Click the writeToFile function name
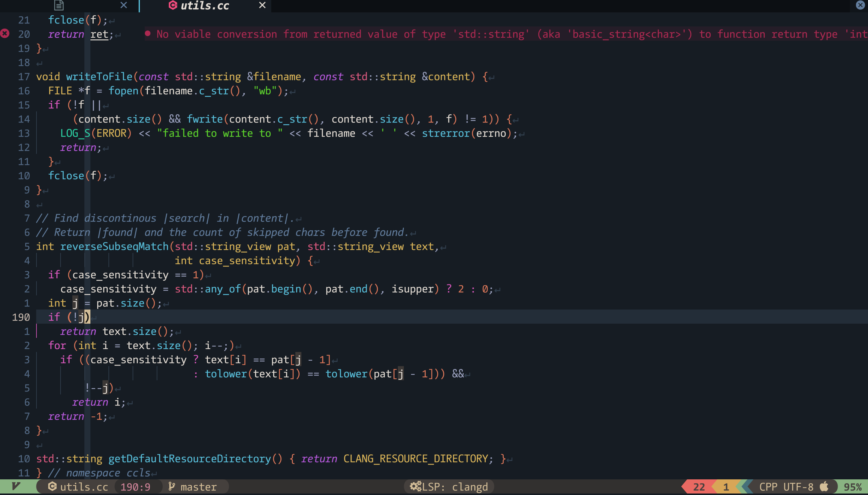Screen dimensions: 868x495 [99, 76]
